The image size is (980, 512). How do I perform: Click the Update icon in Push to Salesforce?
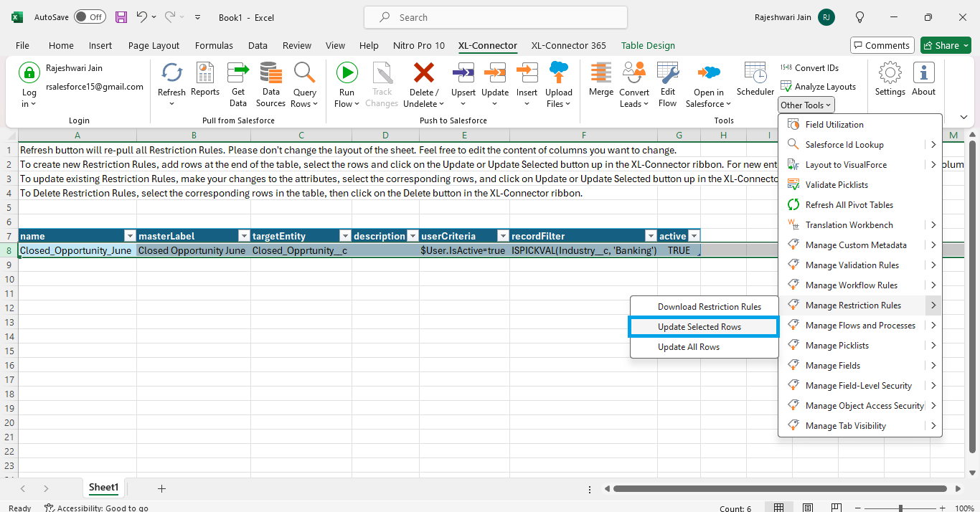[x=495, y=72]
